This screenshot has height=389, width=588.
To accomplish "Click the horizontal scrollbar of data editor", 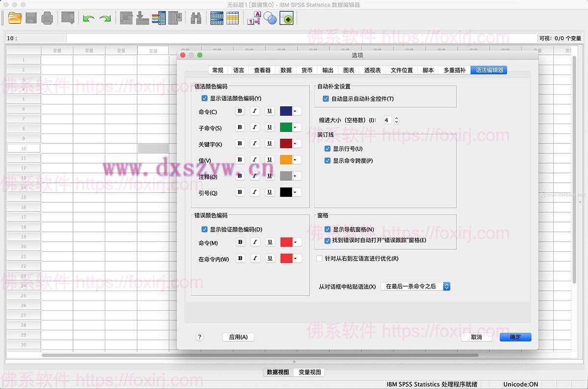I will point(260,355).
